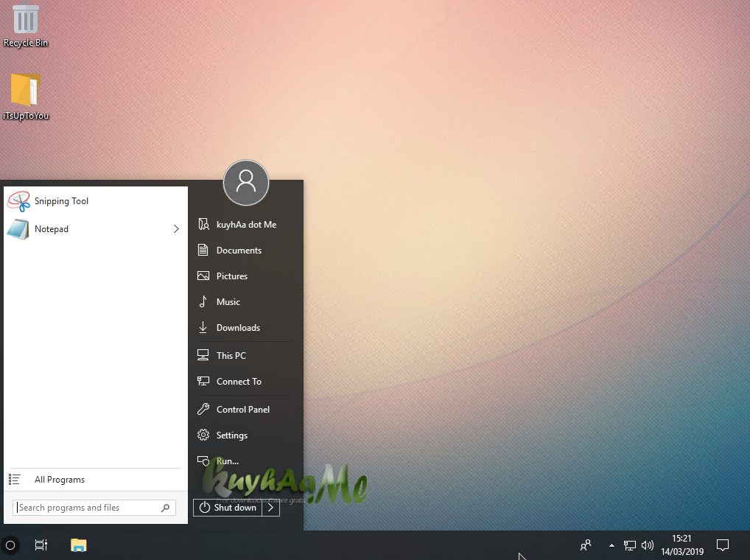
Task: Click the Music note icon
Action: point(203,301)
